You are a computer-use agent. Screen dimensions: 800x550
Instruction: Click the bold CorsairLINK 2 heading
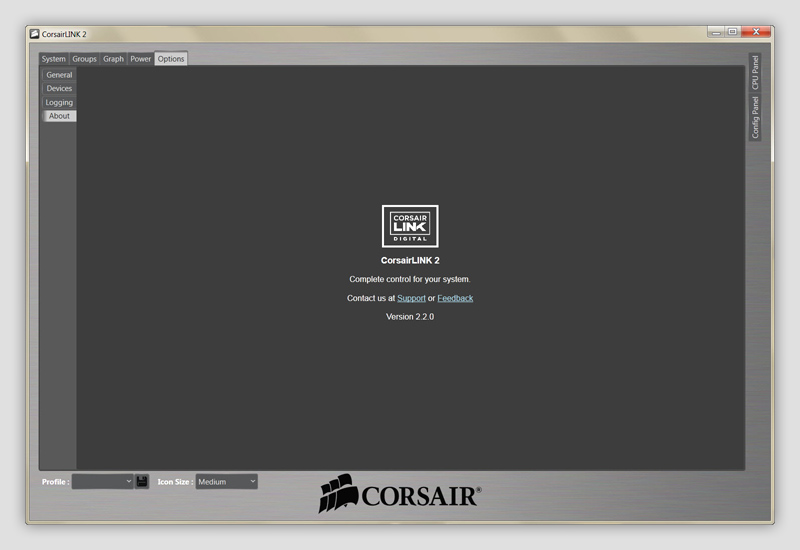coord(410,260)
